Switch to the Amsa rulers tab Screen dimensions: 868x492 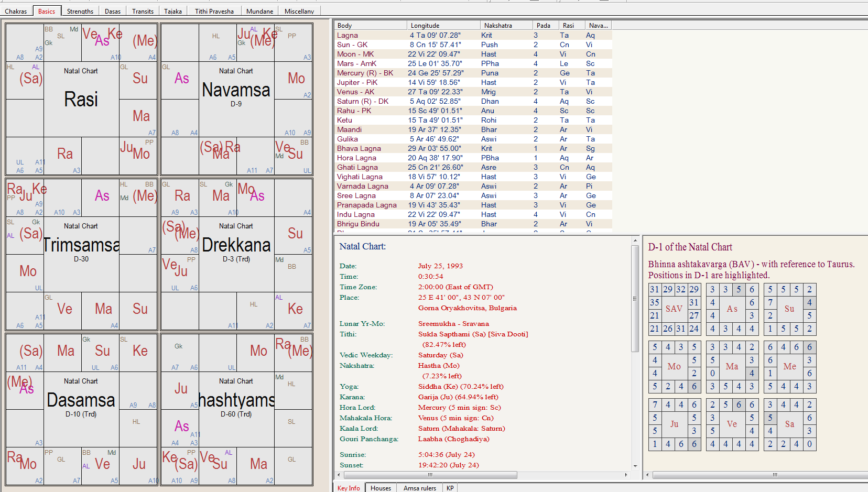click(x=419, y=488)
